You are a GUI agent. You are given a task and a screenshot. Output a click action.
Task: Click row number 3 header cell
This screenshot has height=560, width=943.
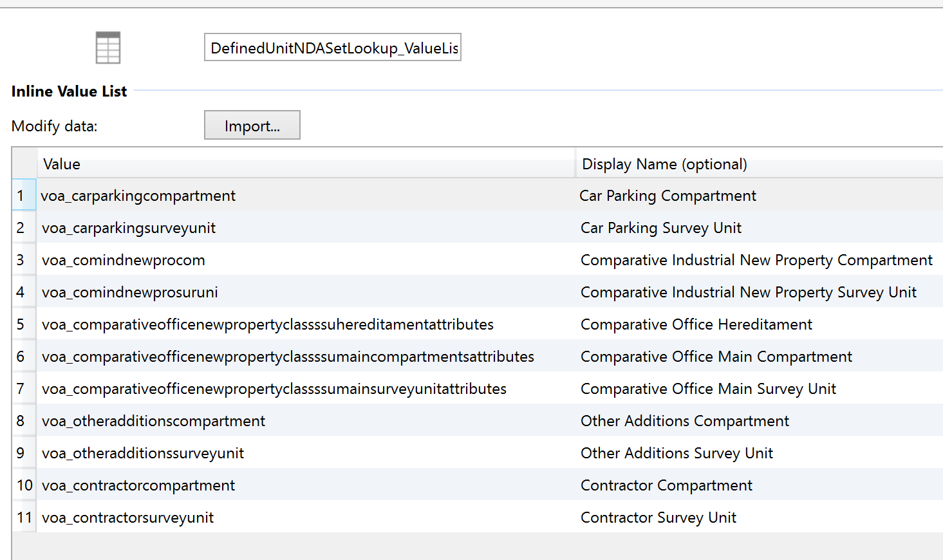pos(21,259)
